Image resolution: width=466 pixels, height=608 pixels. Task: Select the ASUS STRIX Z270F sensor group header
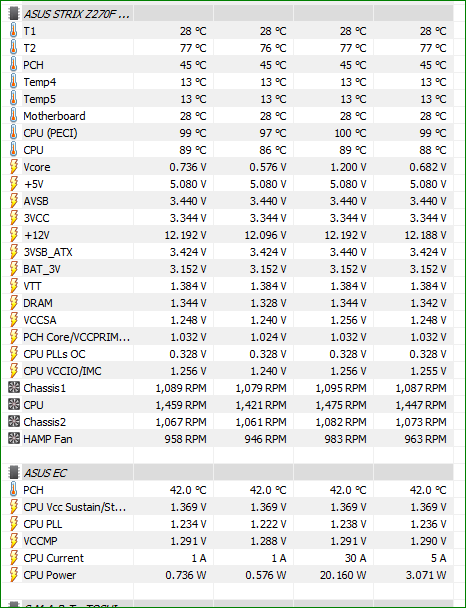230,14
